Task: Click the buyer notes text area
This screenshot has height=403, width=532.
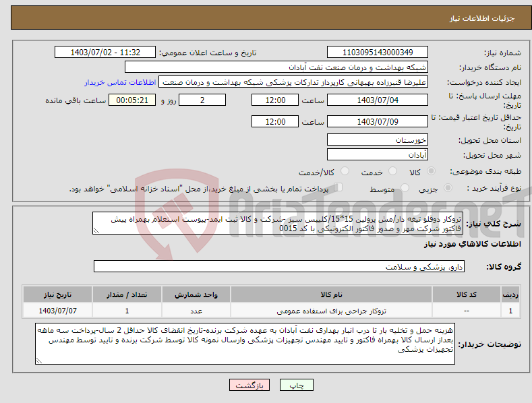Action: click(x=245, y=344)
